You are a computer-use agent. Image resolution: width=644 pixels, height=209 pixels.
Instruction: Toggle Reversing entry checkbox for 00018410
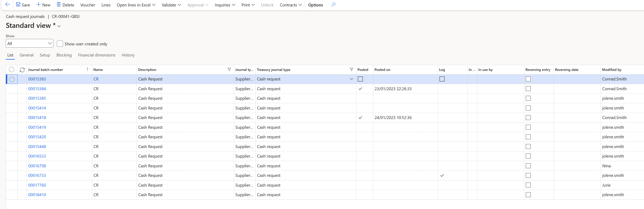[x=528, y=195]
